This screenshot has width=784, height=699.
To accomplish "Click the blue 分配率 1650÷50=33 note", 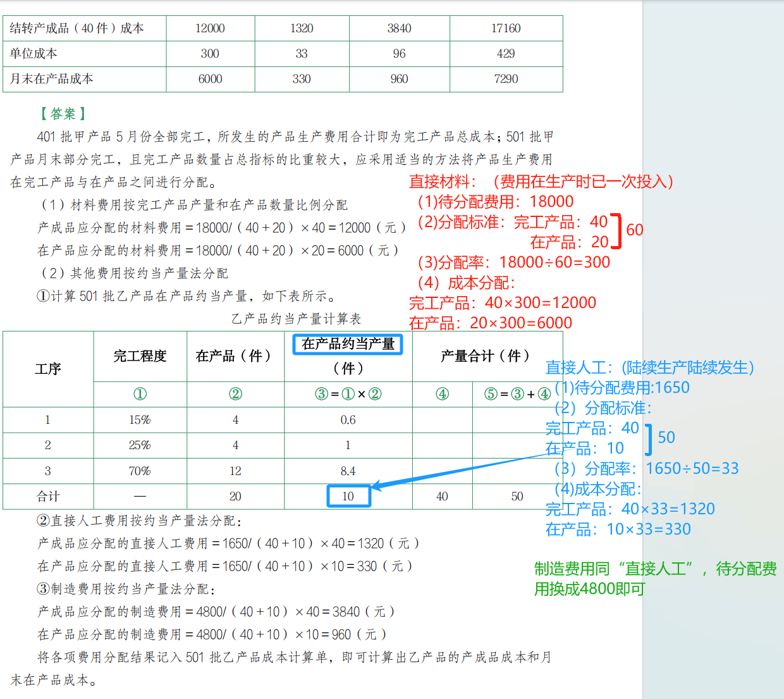I will pyautogui.click(x=646, y=469).
